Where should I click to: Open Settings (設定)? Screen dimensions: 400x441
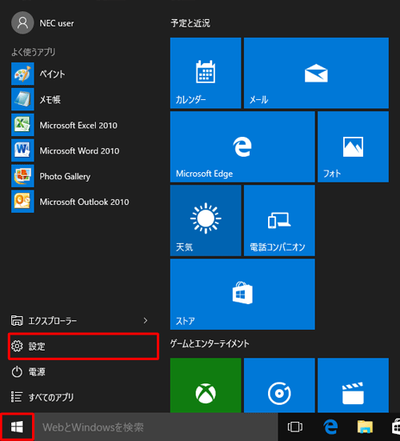[83, 346]
